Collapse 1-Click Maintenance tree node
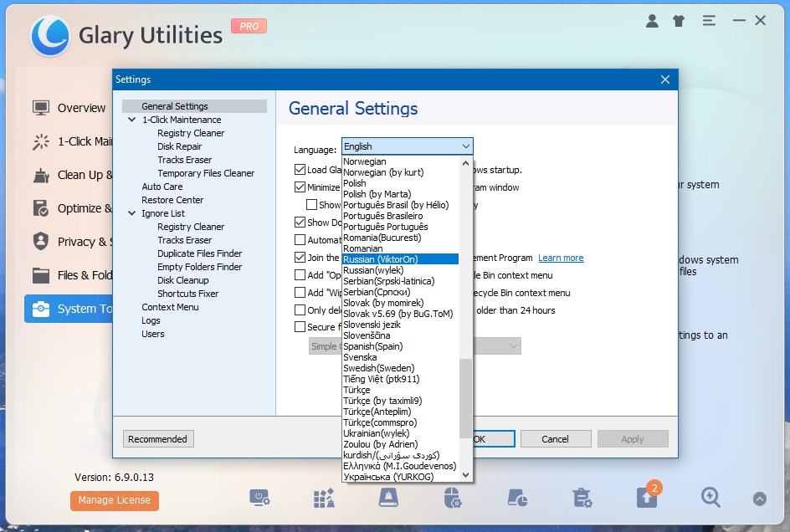The height and width of the screenshot is (532, 790). pos(132,120)
